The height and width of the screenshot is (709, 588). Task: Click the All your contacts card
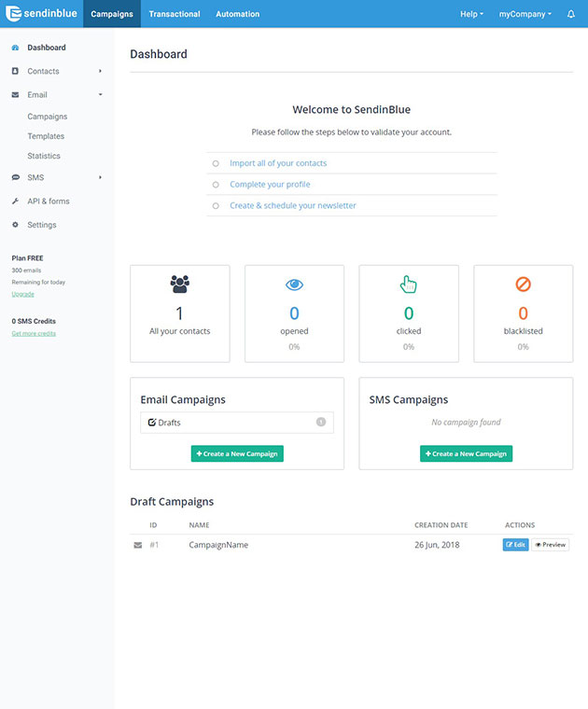pos(179,313)
